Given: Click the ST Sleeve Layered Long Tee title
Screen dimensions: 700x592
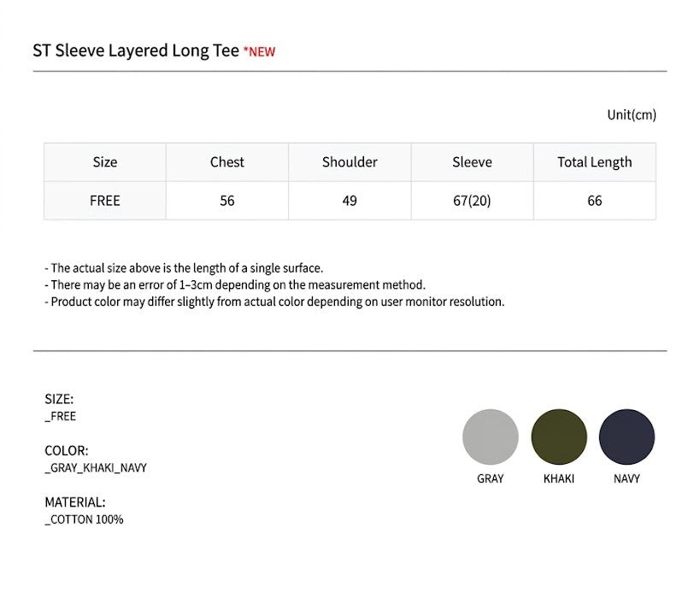Looking at the screenshot, I should click(x=136, y=50).
